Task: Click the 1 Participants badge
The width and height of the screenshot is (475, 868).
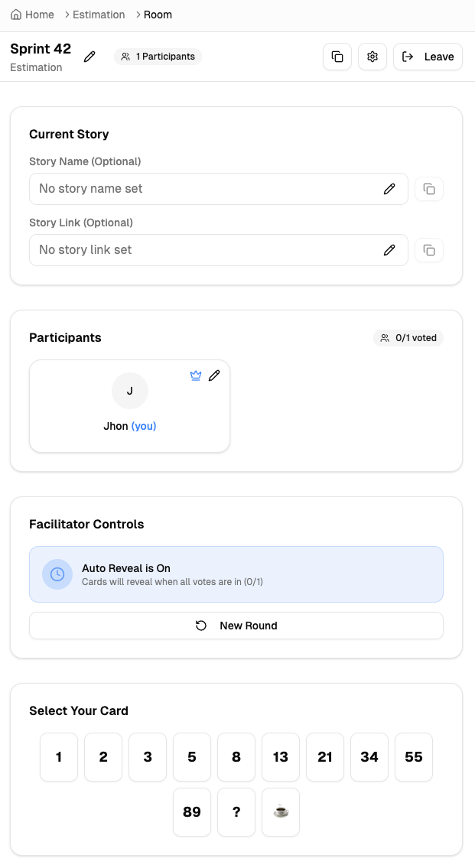Action: 158,57
